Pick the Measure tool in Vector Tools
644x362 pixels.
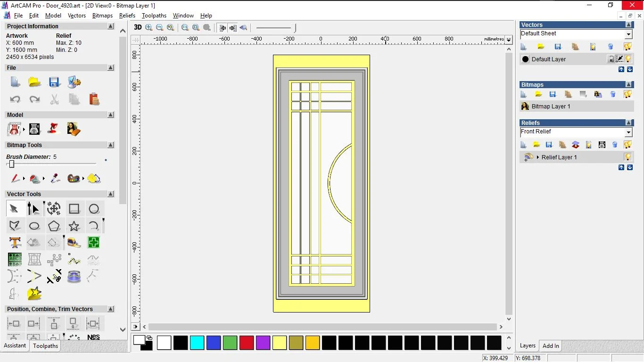[74, 242]
